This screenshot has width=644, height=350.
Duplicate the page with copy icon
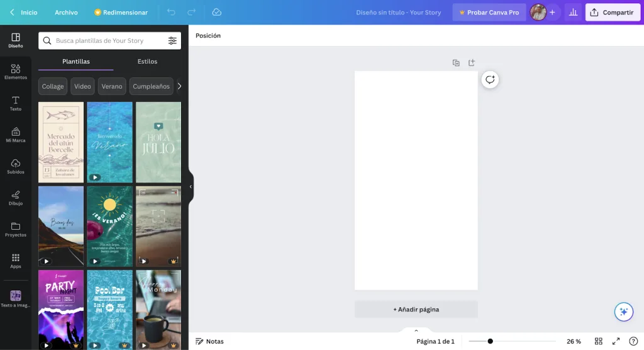coord(456,63)
